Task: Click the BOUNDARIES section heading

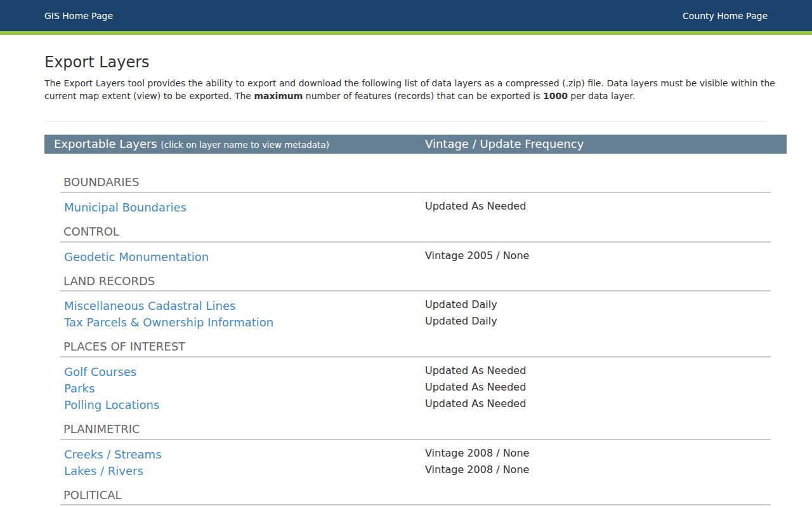Action: coord(101,182)
